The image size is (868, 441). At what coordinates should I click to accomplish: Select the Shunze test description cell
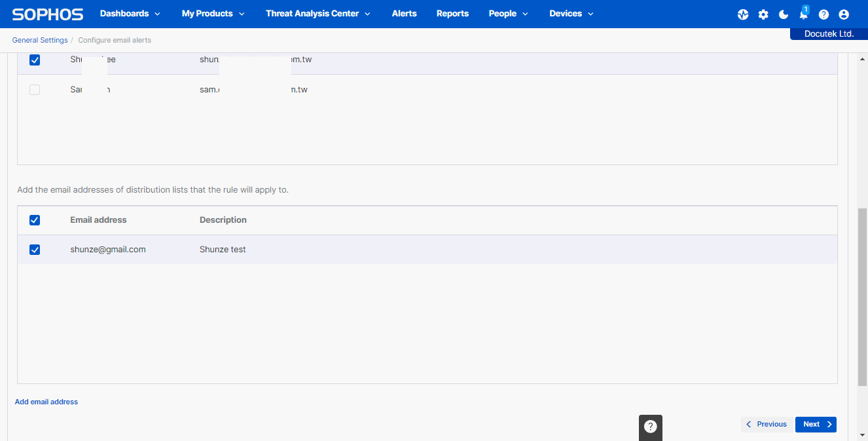pos(223,250)
